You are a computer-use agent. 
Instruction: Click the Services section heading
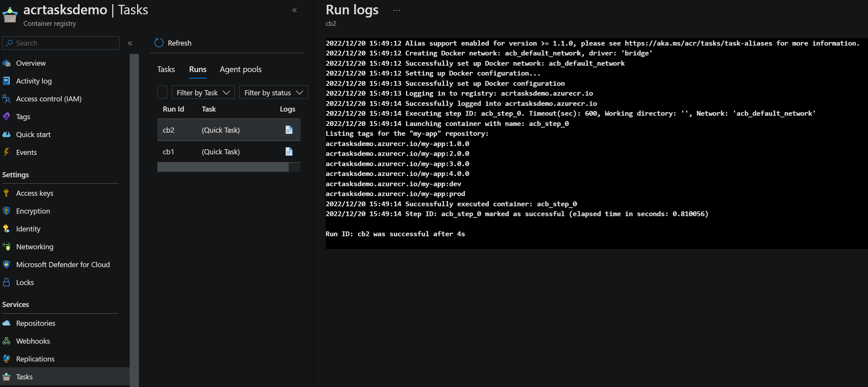[x=16, y=304]
